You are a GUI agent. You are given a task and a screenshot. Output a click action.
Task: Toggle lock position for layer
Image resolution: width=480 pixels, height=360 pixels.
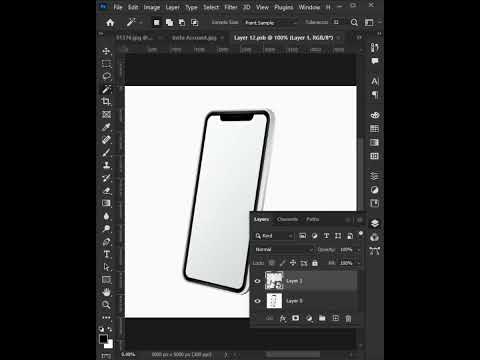(293, 263)
